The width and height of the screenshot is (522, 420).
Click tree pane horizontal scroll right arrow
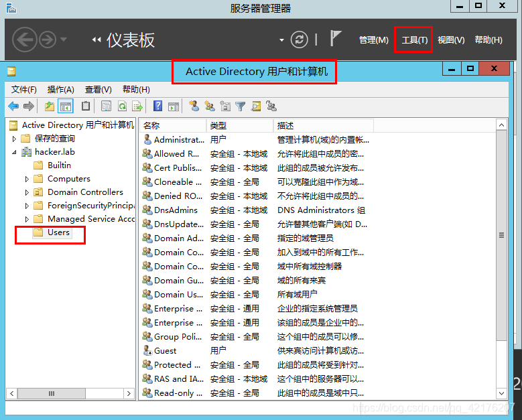pyautogui.click(x=129, y=393)
